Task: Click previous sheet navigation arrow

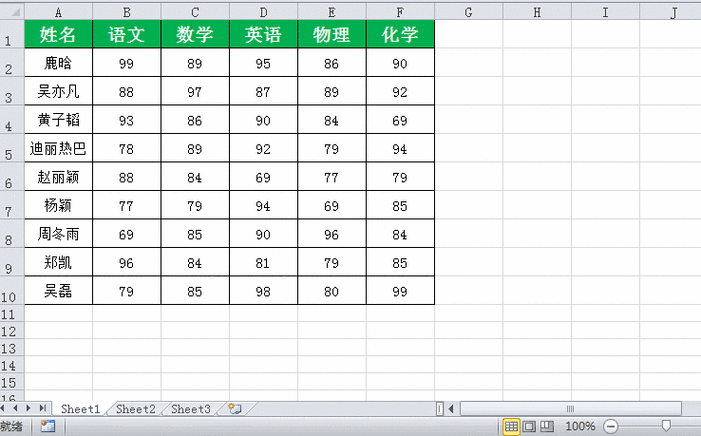Action: [x=16, y=408]
